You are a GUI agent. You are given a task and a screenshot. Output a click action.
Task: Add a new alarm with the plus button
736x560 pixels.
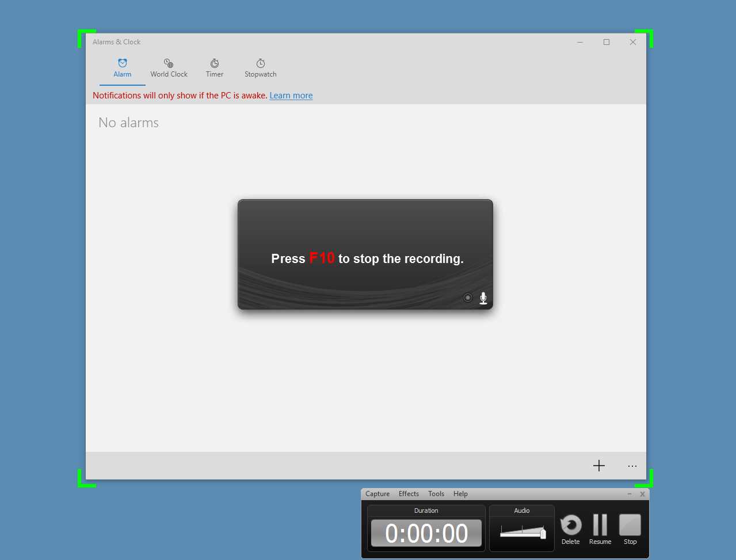tap(598, 466)
